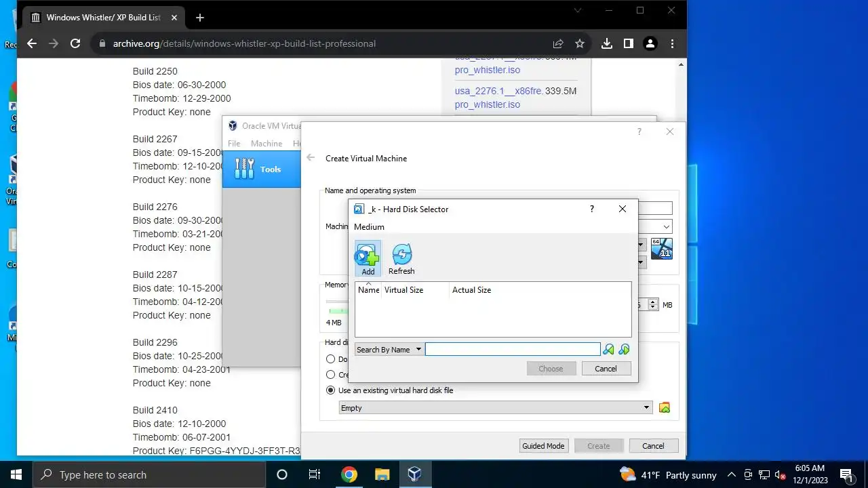Image resolution: width=868 pixels, height=488 pixels.
Task: Click the first search-arrow icon right of the search field
Action: pyautogui.click(x=608, y=350)
